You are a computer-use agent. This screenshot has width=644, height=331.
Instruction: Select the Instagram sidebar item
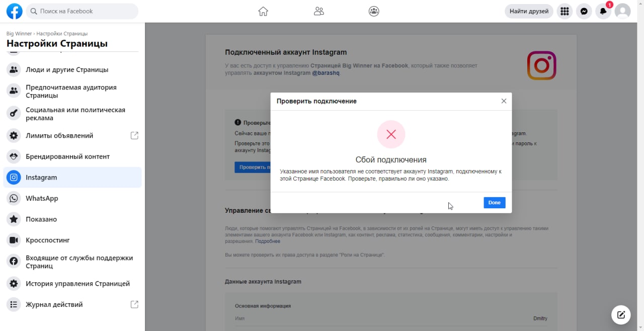tap(72, 178)
